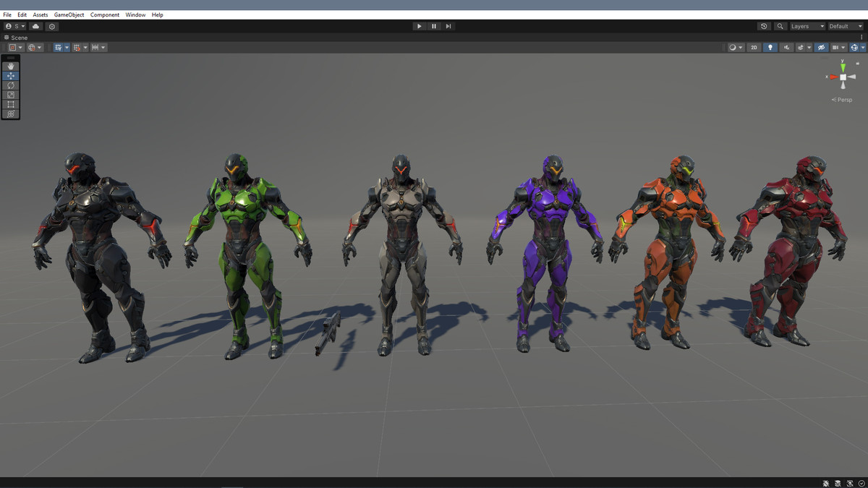The height and width of the screenshot is (488, 868).
Task: Open the Default layout dropdown
Action: point(845,25)
